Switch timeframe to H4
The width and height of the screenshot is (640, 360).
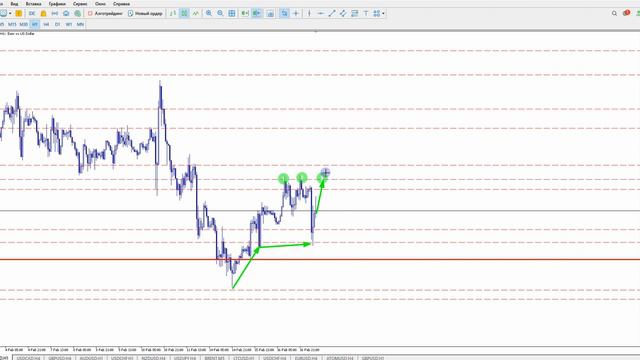[x=46, y=24]
